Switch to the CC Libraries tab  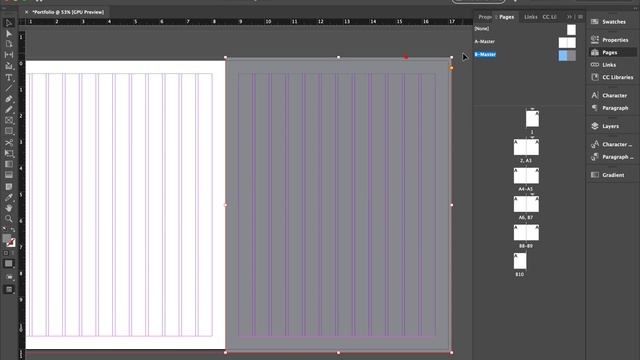(x=549, y=17)
